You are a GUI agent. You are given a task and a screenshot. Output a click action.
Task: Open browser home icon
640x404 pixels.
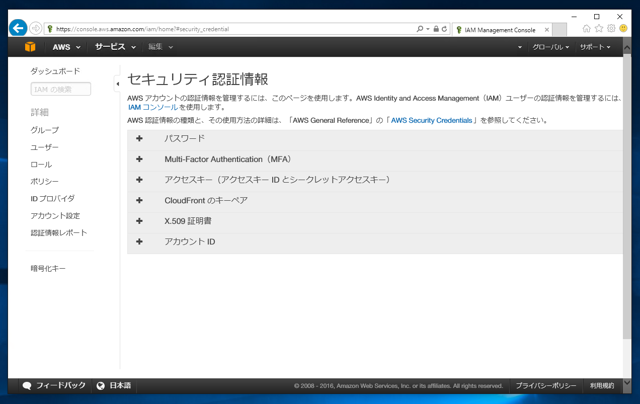pos(587,28)
